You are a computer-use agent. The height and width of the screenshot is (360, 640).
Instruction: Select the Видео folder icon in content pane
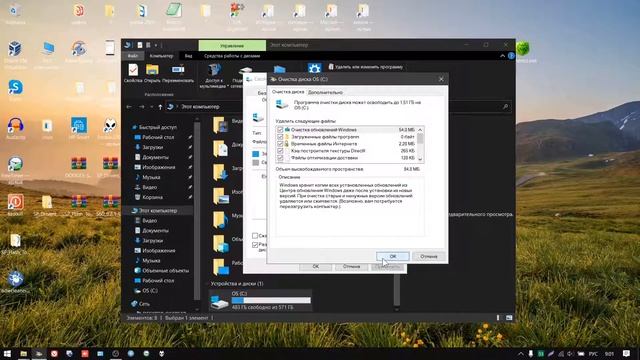tap(221, 124)
